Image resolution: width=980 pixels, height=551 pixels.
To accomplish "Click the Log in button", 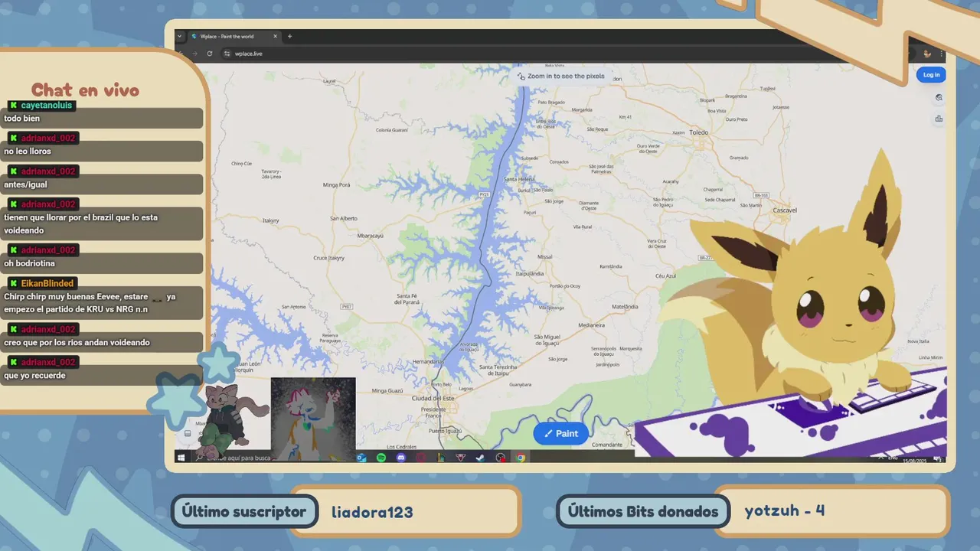I will [x=931, y=74].
